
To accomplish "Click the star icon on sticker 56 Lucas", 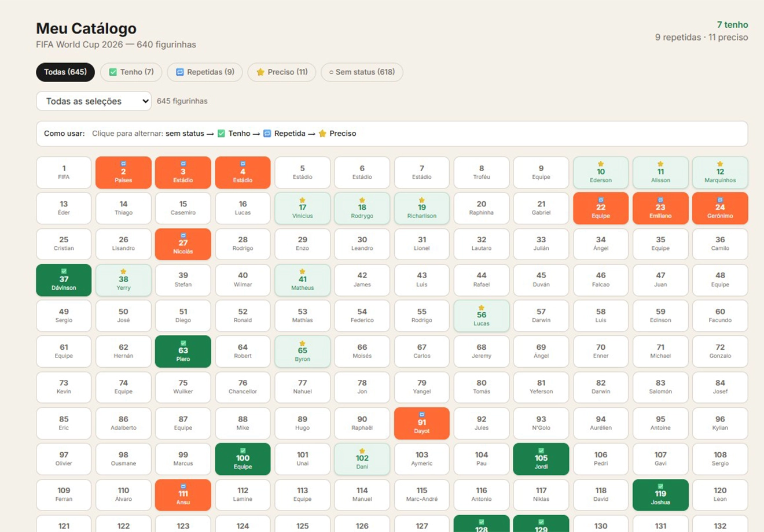I will (481, 308).
